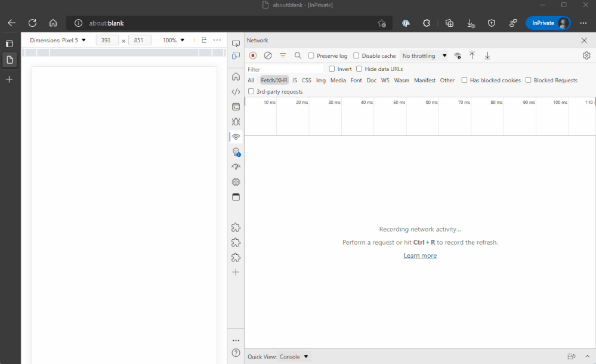Viewport: 596px width, 364px height.
Task: Add more tools with the plus icon
Action: pyautogui.click(x=236, y=272)
